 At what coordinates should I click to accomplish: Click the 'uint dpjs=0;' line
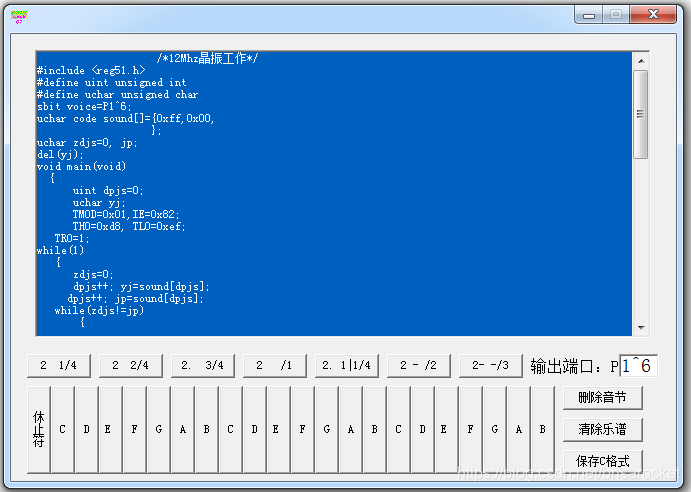108,190
